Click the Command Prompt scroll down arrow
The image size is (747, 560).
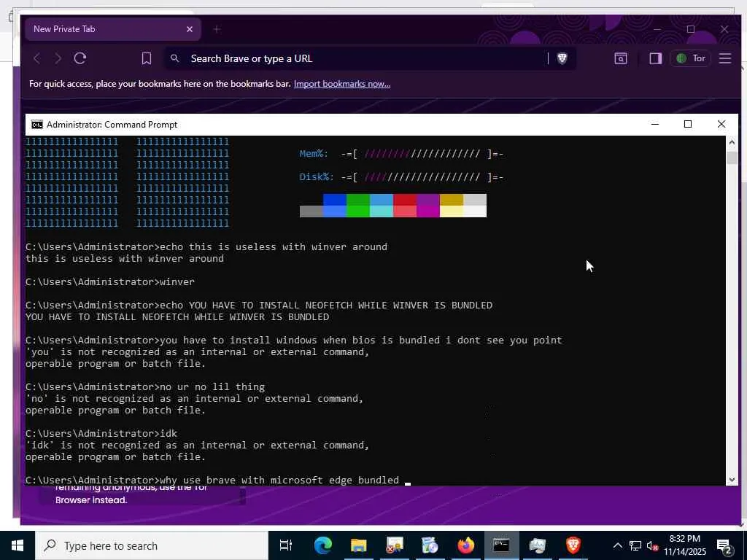pyautogui.click(x=732, y=480)
